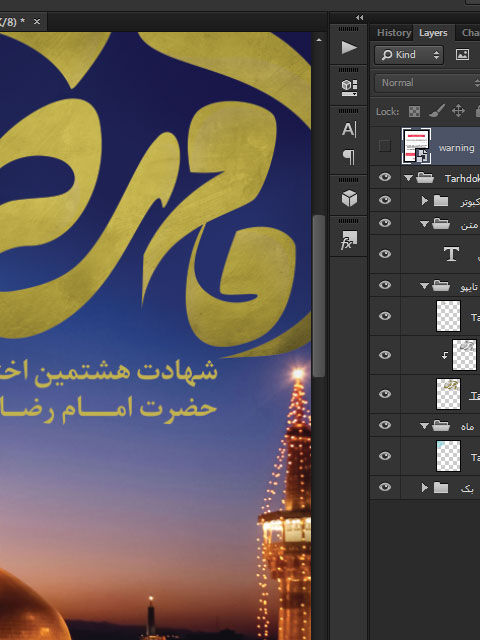Click the بک group folder icon
Image resolution: width=480 pixels, height=640 pixels.
pos(441,487)
